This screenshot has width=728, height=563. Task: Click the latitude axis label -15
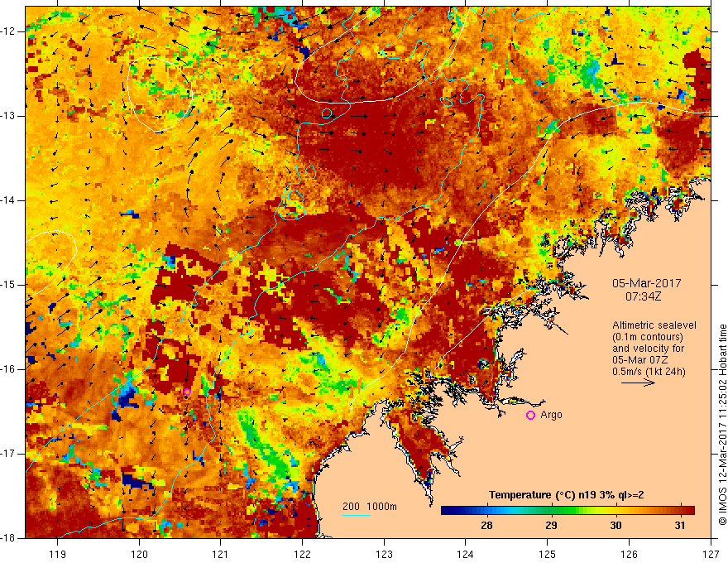(x=8, y=285)
